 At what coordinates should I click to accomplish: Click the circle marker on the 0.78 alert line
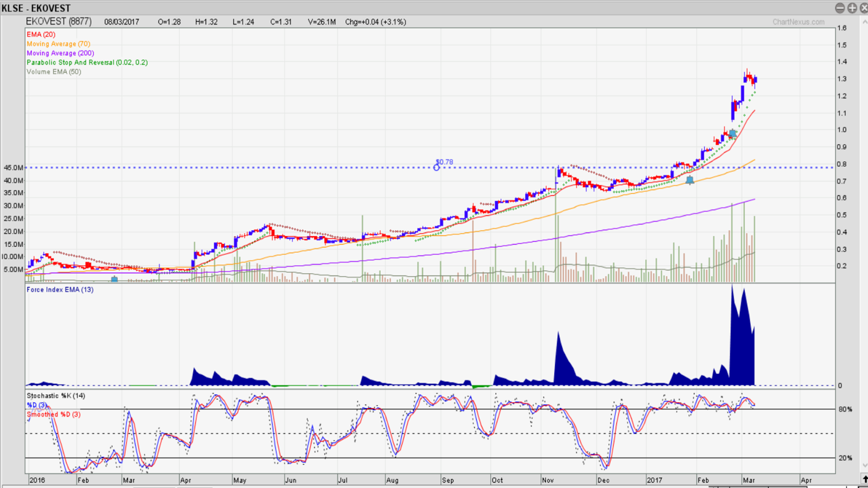437,168
